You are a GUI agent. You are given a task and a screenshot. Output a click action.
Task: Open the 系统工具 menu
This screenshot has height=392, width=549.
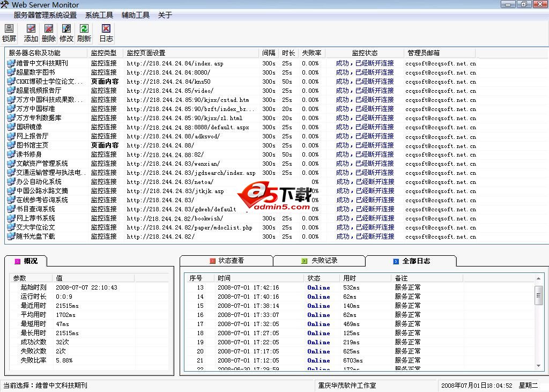click(99, 15)
